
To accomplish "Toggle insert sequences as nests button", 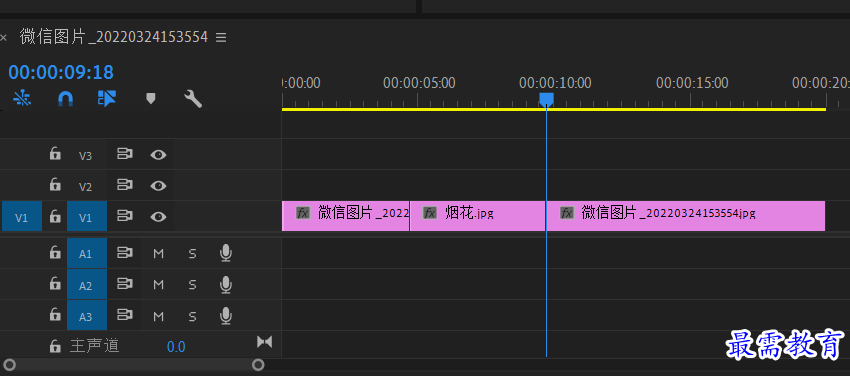I will [x=22, y=98].
